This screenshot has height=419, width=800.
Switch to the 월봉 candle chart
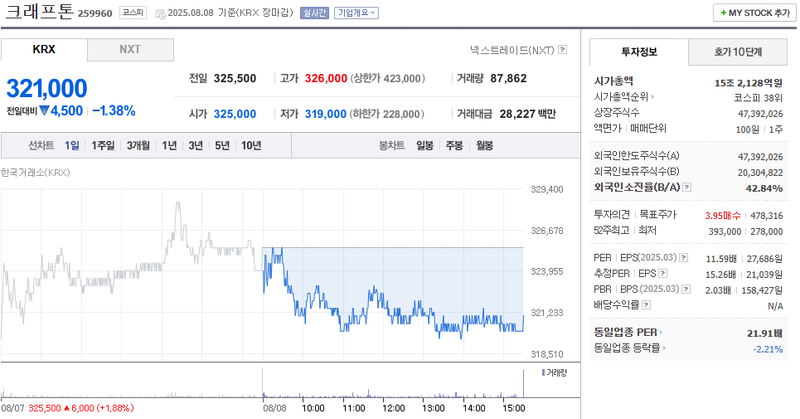pos(485,145)
